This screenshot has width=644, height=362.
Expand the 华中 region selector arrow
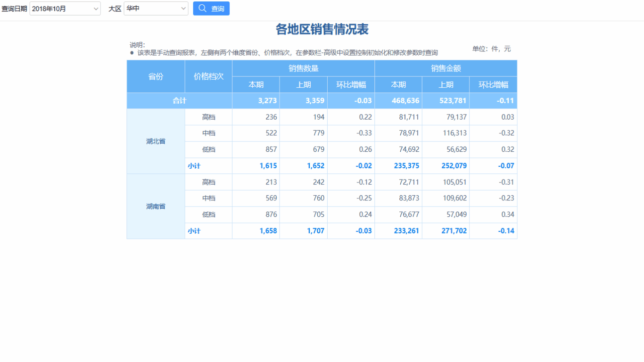tap(182, 8)
